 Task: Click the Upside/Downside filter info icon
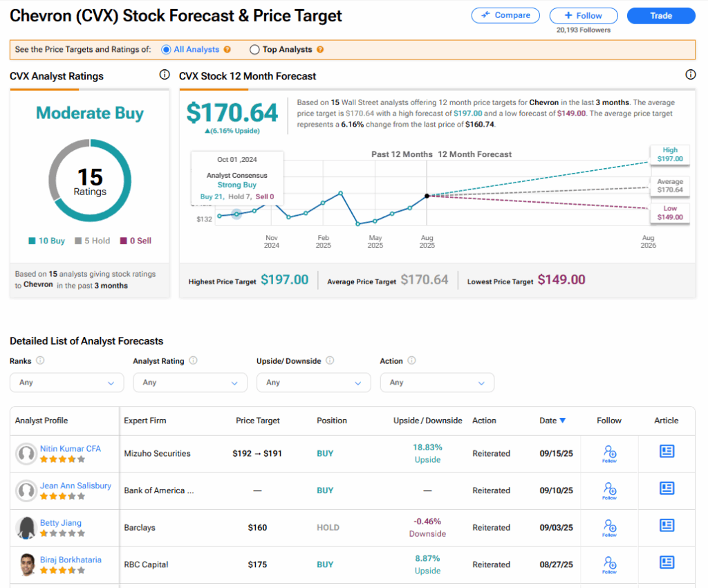coord(330,360)
